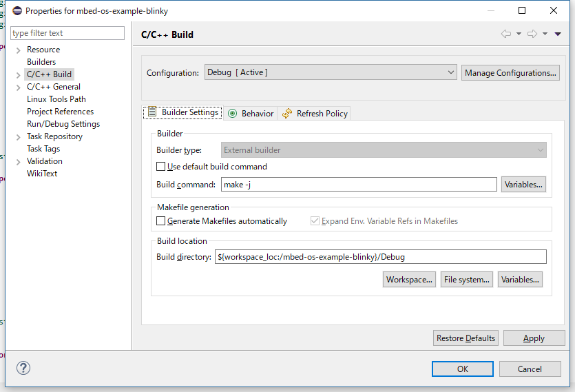Select Project References in the tree
575x392 pixels.
click(x=60, y=112)
